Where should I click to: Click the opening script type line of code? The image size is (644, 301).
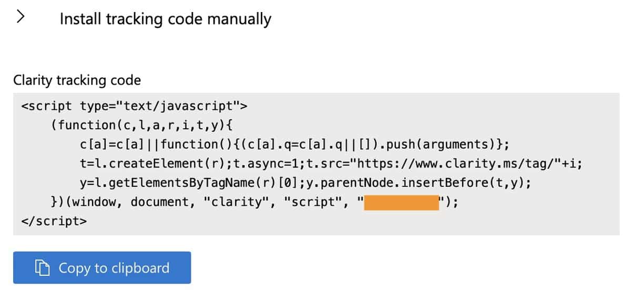pos(134,106)
